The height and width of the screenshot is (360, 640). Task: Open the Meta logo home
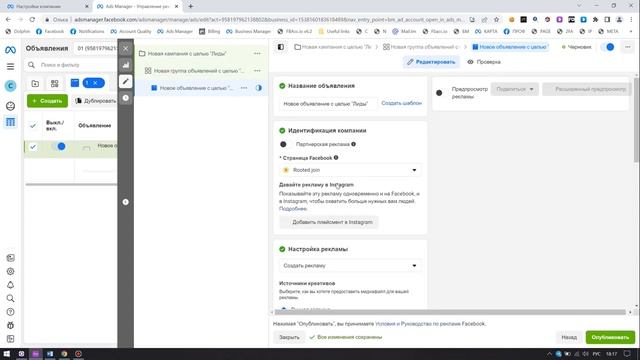coord(10,50)
